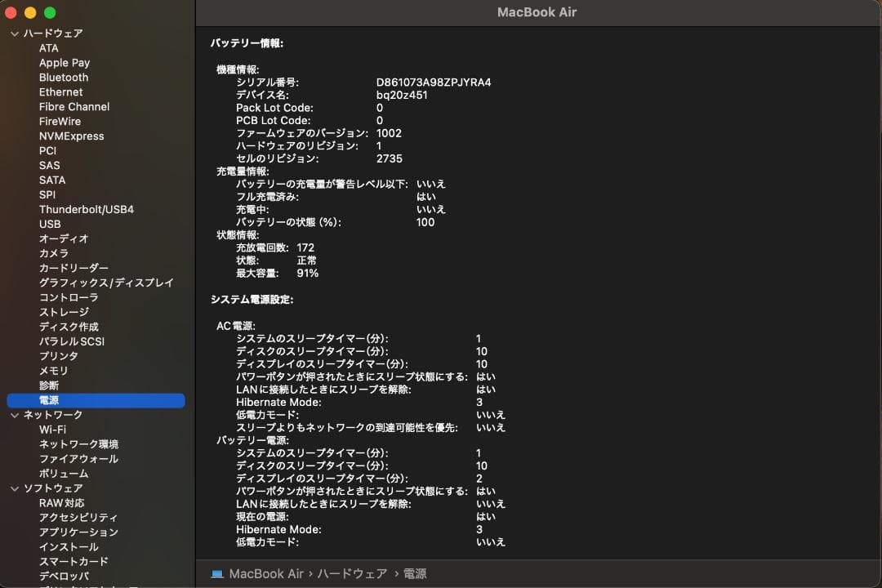Select アプリケーション in sidebar
Image resolution: width=882 pixels, height=588 pixels.
click(x=78, y=532)
